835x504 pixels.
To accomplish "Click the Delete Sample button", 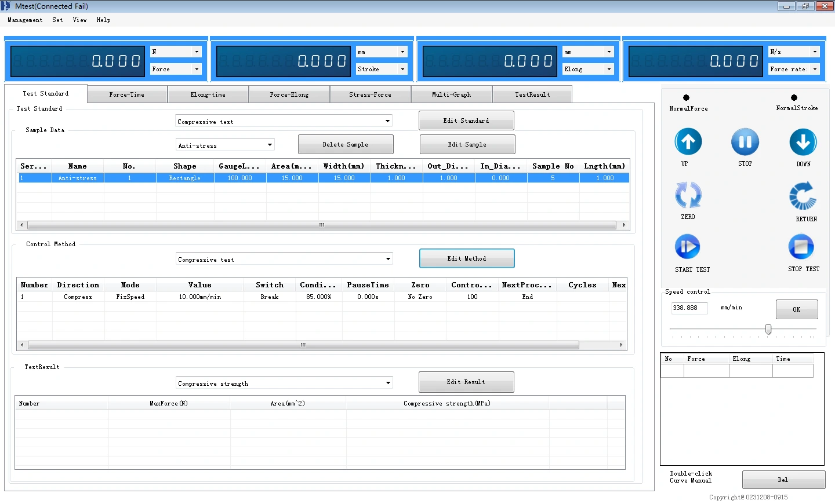I will [346, 144].
